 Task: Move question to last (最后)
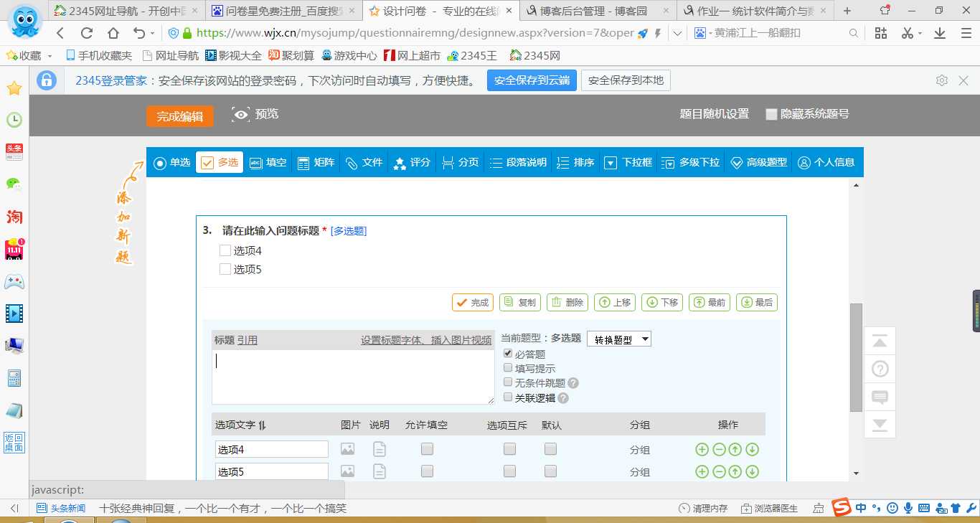(757, 303)
